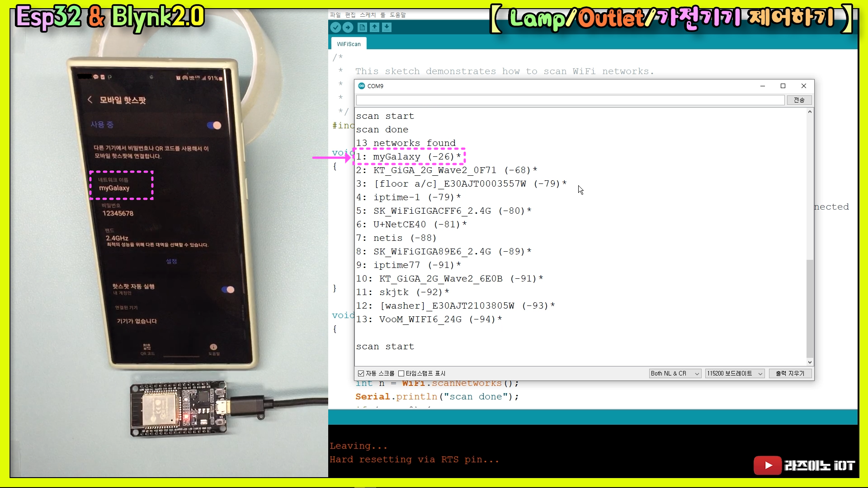Viewport: 868px width, 488px height.
Task: Click the Upload arrow icon
Action: click(348, 28)
